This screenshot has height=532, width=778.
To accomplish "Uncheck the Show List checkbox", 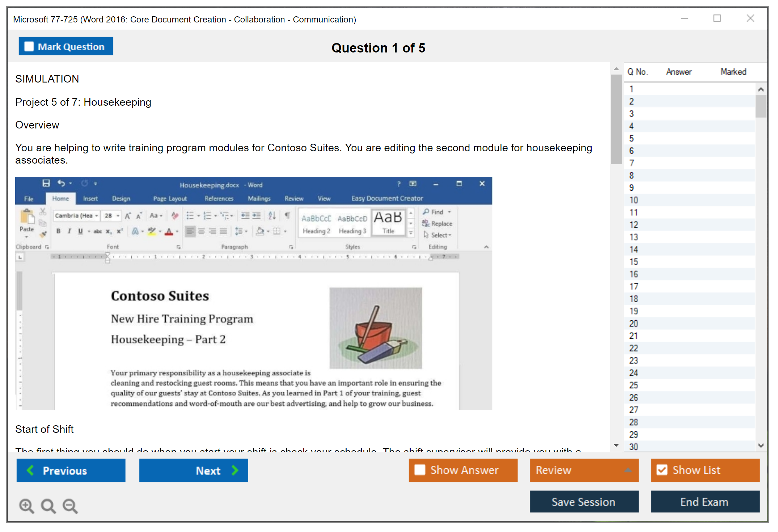I will click(x=662, y=470).
